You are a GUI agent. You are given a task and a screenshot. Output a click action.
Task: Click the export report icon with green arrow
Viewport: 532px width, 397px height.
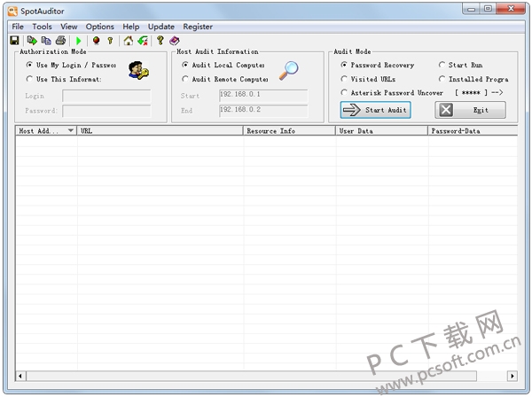32,41
